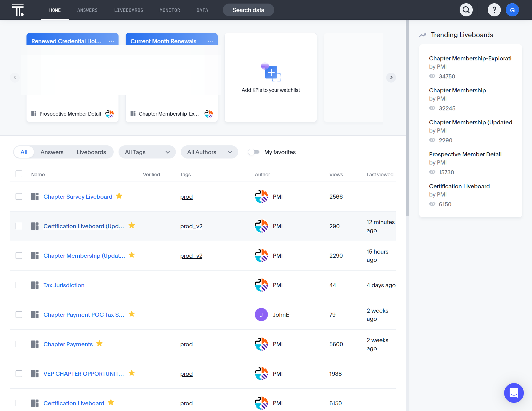Check the Chapter Payment POC Tax row checkbox
Screen dimensions: 532x411
[x=19, y=315]
